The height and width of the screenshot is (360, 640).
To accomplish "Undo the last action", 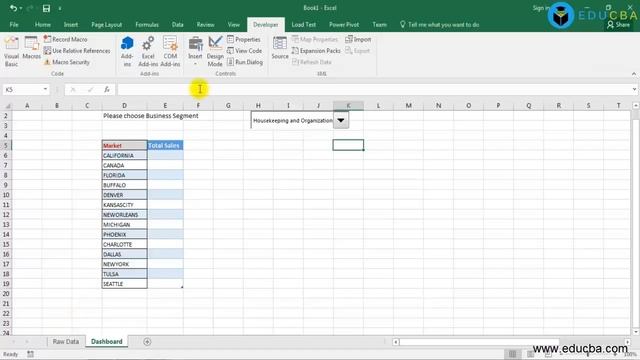I will (13, 8).
